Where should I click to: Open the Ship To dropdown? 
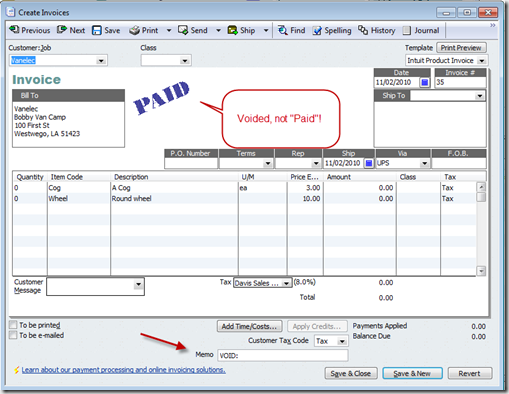coord(479,96)
